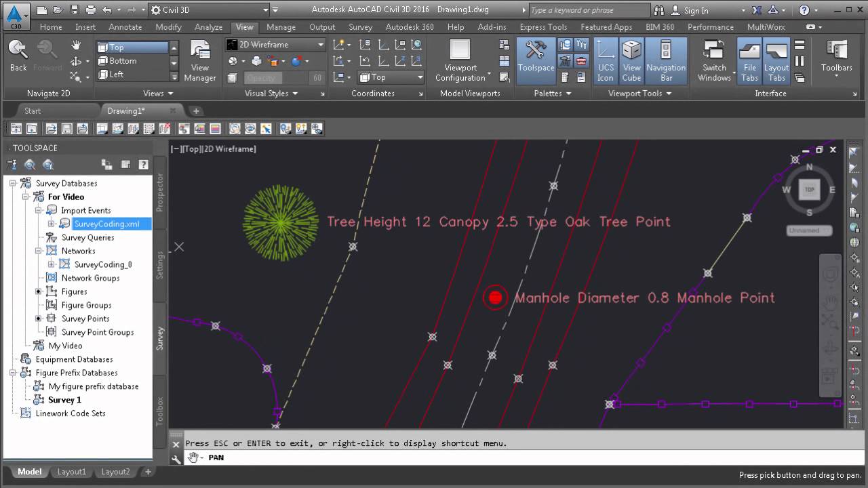
Task: Click the Unnamed UCS button under ViewCube
Action: [808, 230]
